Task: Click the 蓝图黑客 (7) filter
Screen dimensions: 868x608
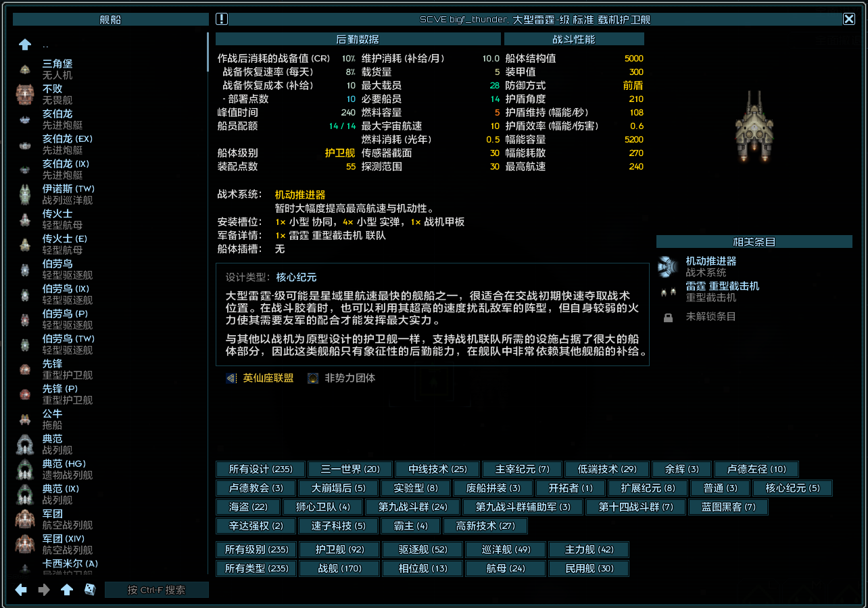Action: pyautogui.click(x=728, y=507)
